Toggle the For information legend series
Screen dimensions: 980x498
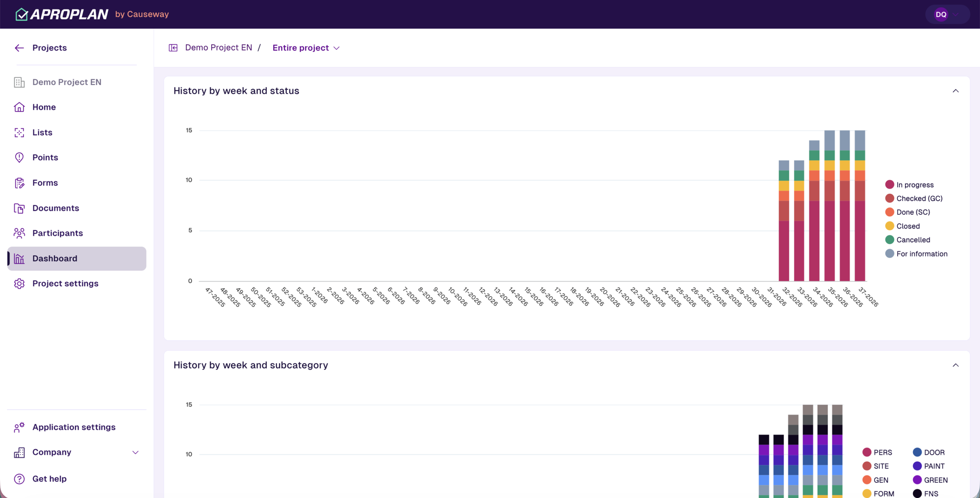[916, 254]
